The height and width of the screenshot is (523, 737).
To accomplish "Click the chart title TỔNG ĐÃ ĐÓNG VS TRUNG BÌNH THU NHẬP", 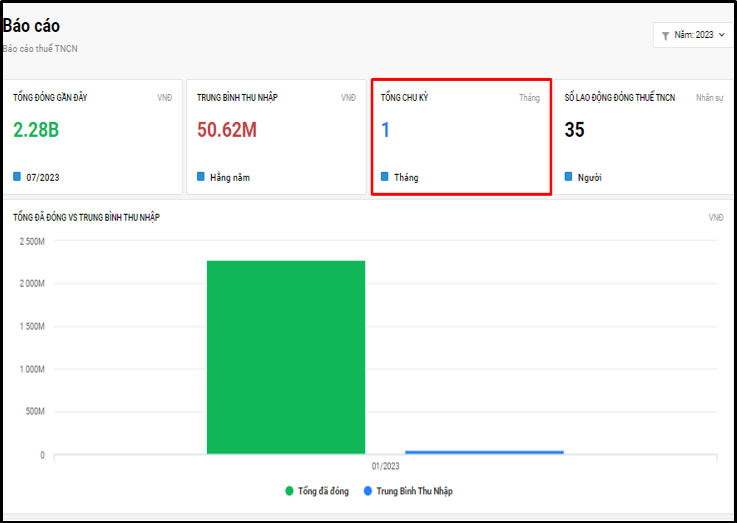I will pos(86,218).
